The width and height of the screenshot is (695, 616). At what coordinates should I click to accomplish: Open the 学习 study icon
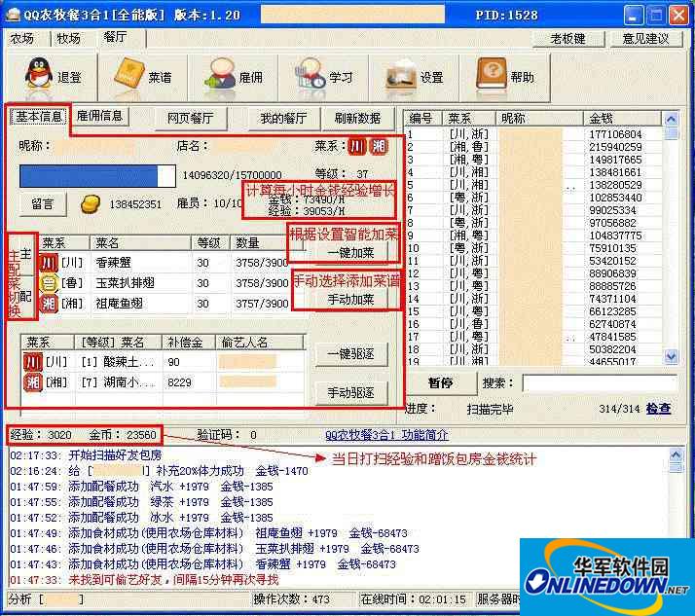[x=311, y=74]
